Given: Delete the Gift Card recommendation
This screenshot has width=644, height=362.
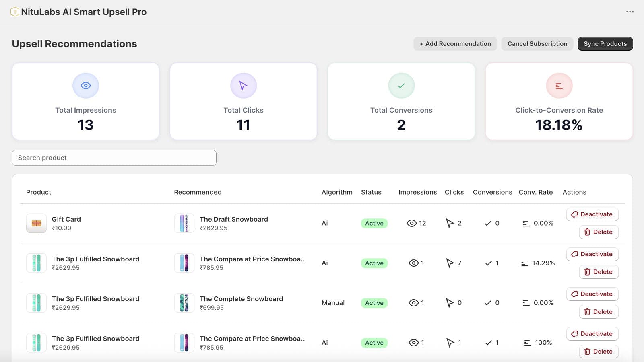Looking at the screenshot, I should tap(599, 232).
